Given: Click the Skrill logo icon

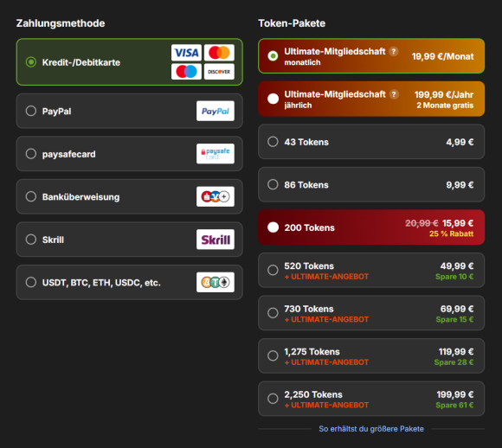Looking at the screenshot, I should coord(216,240).
